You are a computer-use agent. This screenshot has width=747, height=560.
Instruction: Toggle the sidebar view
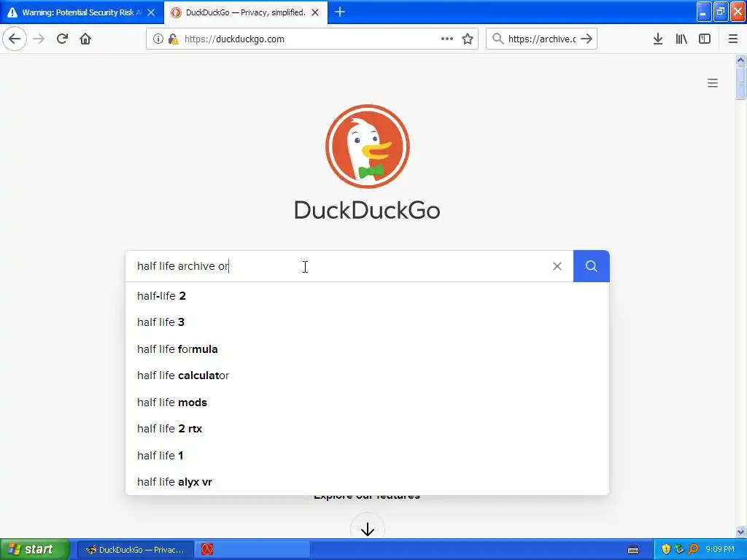click(x=705, y=39)
